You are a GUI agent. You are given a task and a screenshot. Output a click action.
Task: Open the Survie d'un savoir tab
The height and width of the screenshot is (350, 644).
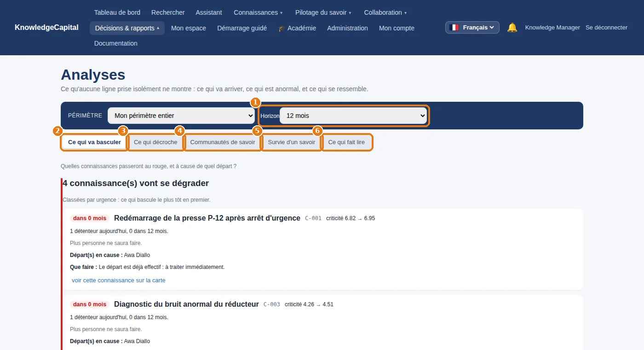click(292, 142)
